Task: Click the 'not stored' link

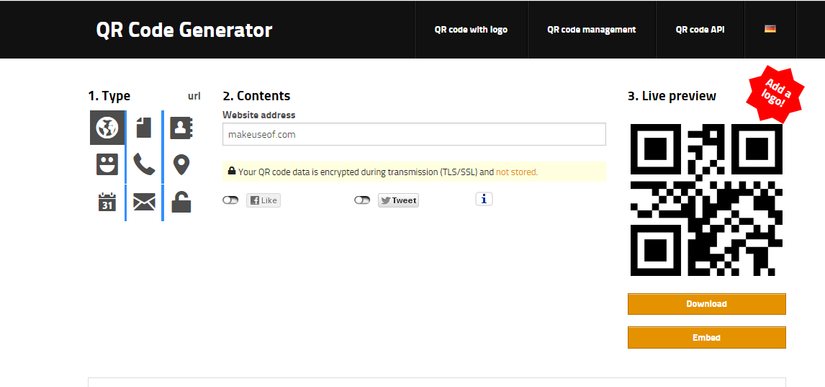Action: coord(516,172)
